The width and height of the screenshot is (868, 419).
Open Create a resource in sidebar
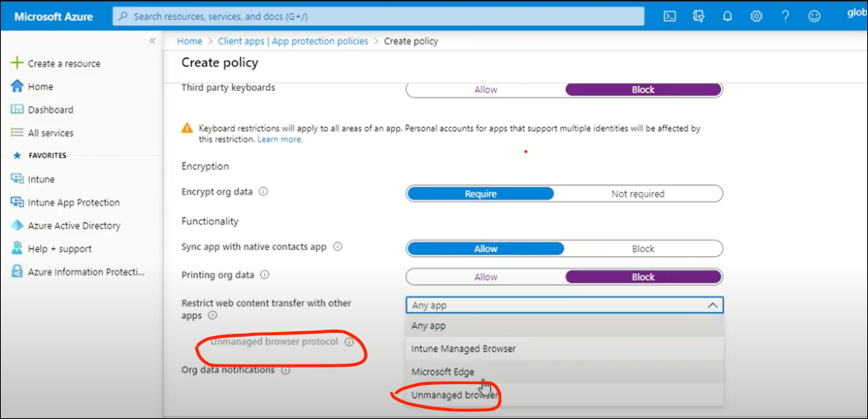[x=64, y=64]
